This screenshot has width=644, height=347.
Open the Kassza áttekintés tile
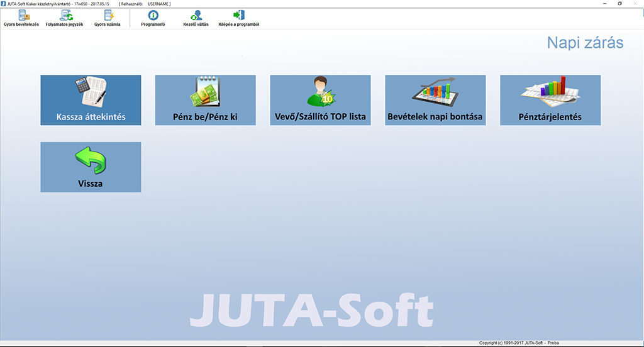coord(91,100)
